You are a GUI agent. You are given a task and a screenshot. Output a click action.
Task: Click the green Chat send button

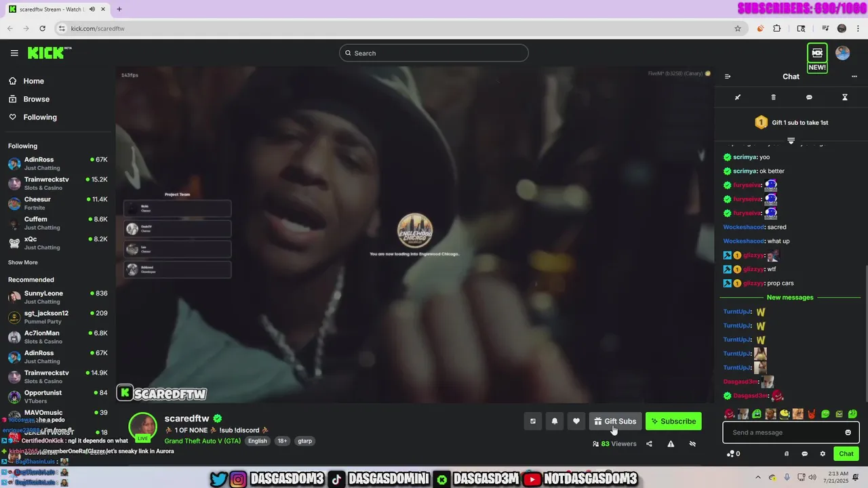coord(846,453)
